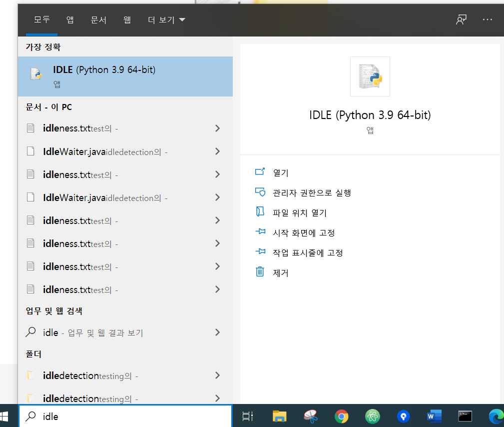The width and height of the screenshot is (504, 427).
Task: Click the Windows Start button
Action: click(x=4, y=416)
